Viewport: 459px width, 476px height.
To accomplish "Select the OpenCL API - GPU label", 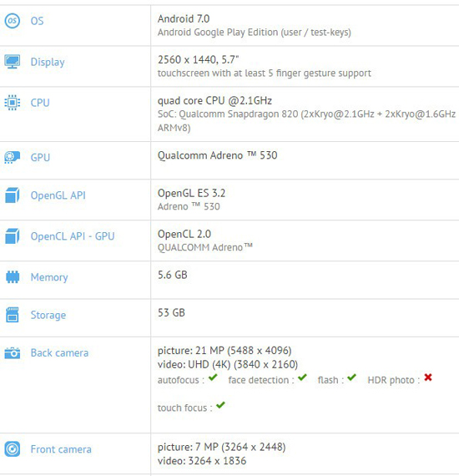I will (73, 236).
